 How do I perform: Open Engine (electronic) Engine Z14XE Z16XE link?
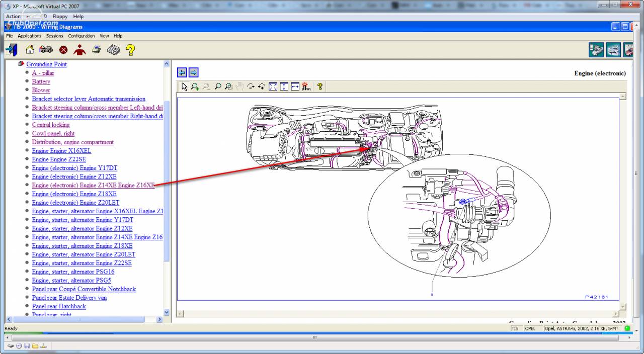(x=94, y=186)
